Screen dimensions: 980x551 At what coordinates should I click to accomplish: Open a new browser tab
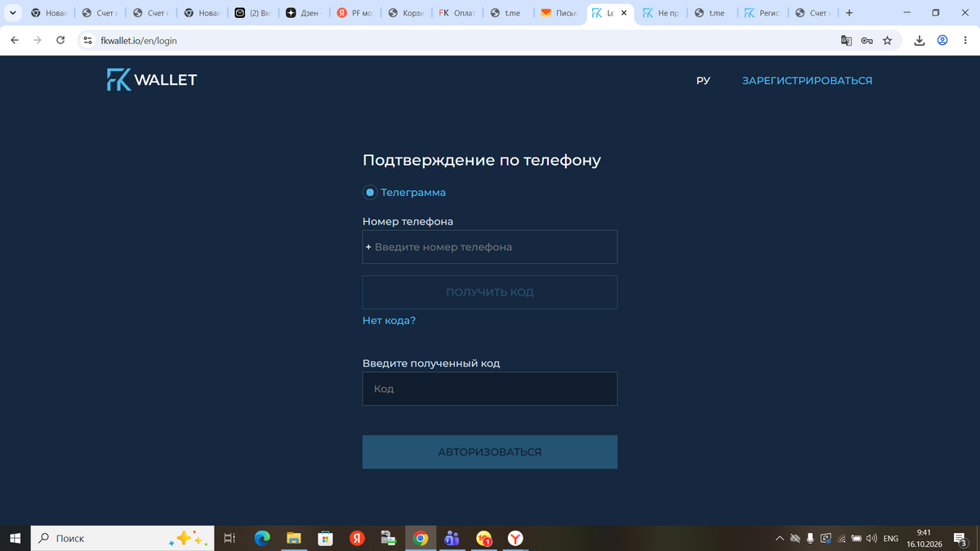click(849, 13)
